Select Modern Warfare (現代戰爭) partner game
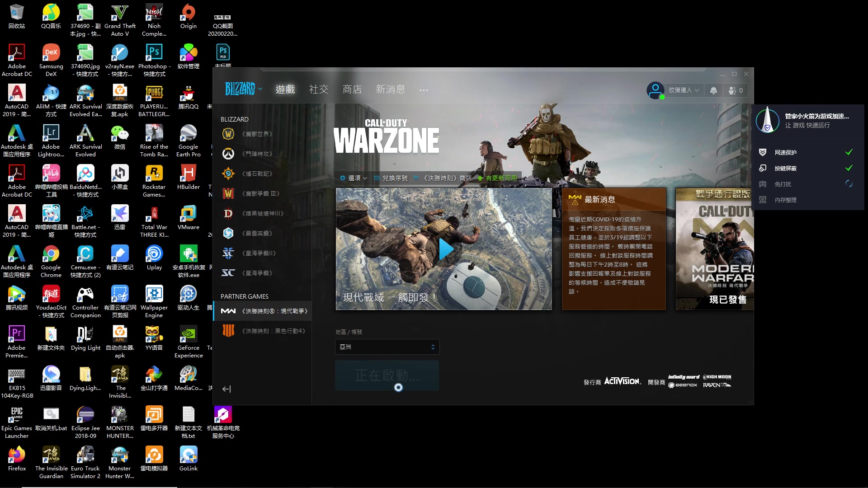Image resolution: width=868 pixels, height=488 pixels. click(x=262, y=311)
